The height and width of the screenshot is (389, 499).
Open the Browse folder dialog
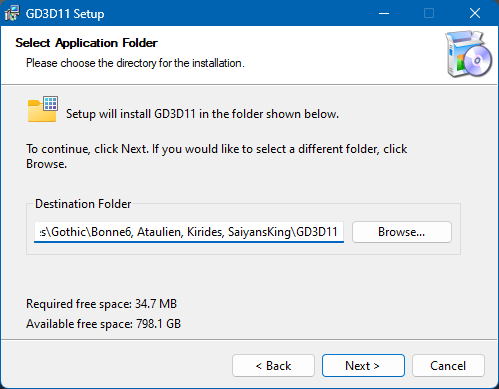(402, 232)
